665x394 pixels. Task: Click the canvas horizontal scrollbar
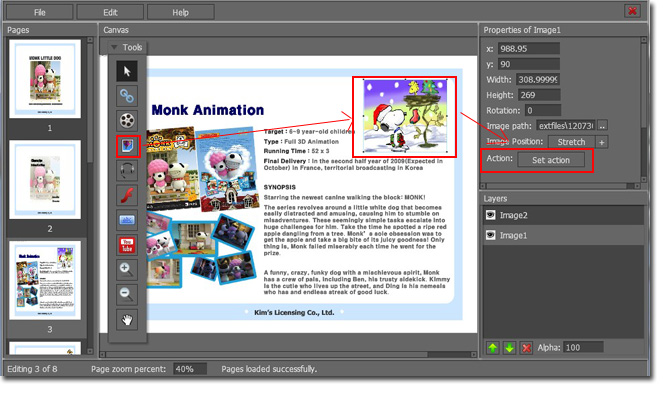[288, 354]
